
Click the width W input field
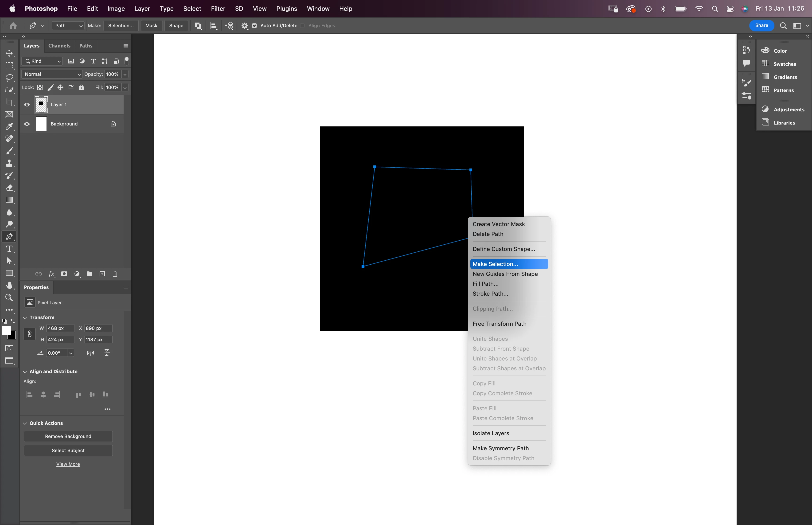point(60,328)
